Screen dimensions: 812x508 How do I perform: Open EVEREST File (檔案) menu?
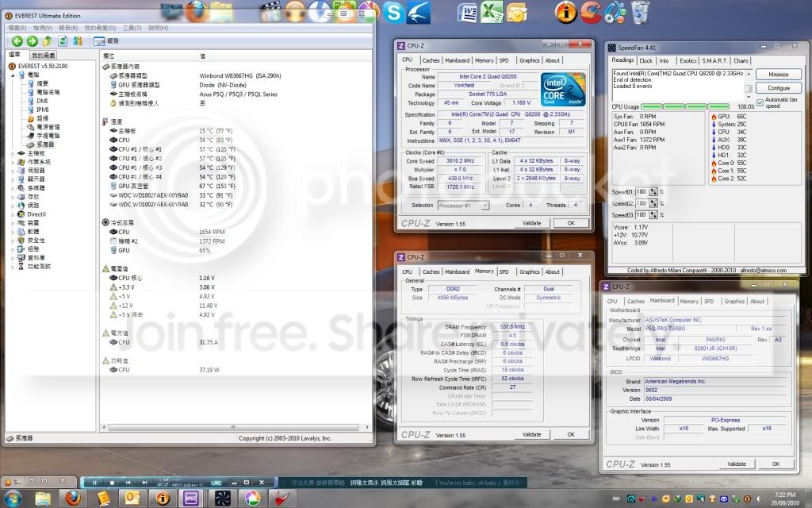point(17,28)
